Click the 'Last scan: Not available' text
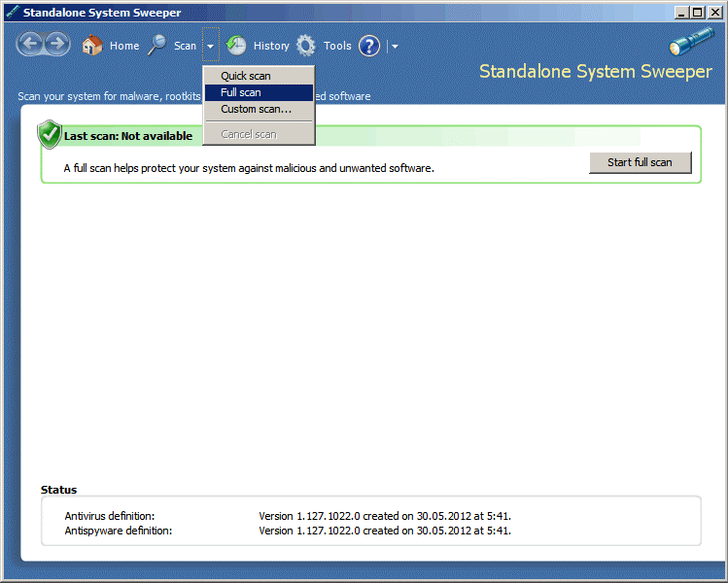The height and width of the screenshot is (583, 728). 128,136
